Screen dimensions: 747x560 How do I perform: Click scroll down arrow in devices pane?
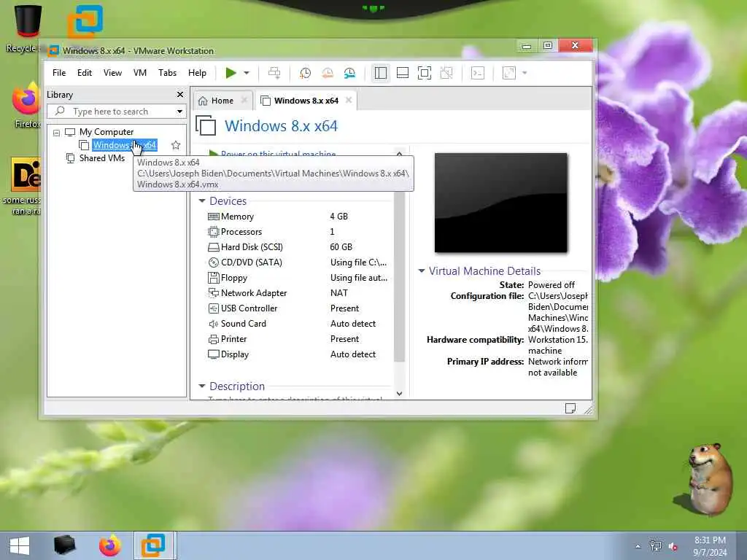(x=399, y=393)
